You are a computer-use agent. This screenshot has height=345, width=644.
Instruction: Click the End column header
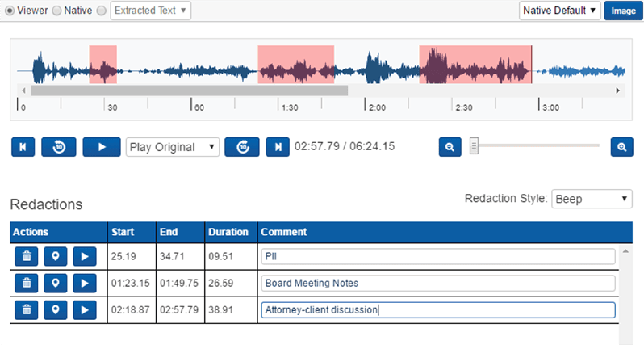click(180, 232)
